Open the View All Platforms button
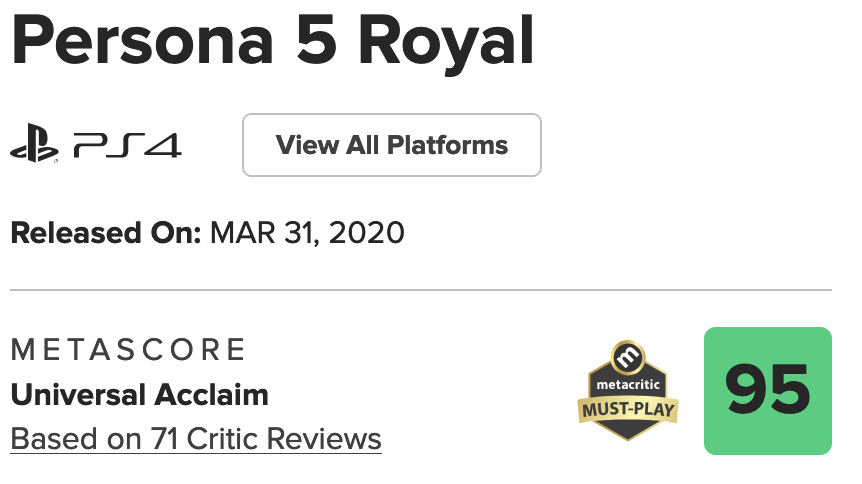Screen dimensions: 862x484 [391, 145]
